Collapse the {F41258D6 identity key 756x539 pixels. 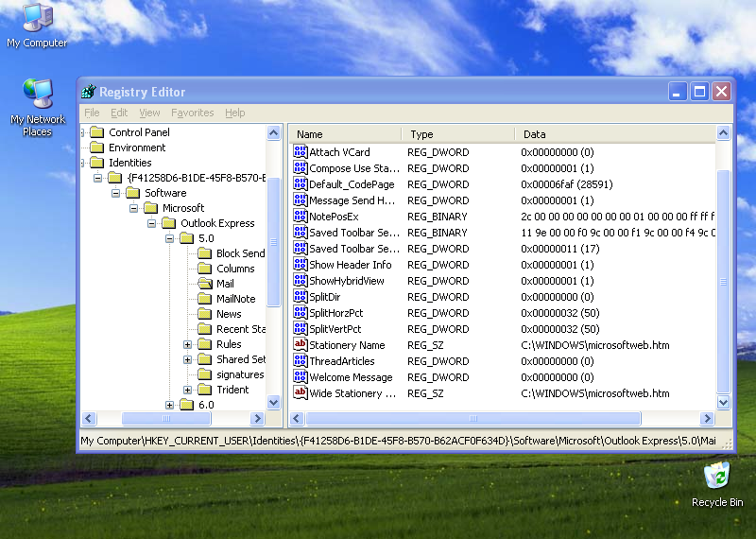click(97, 178)
